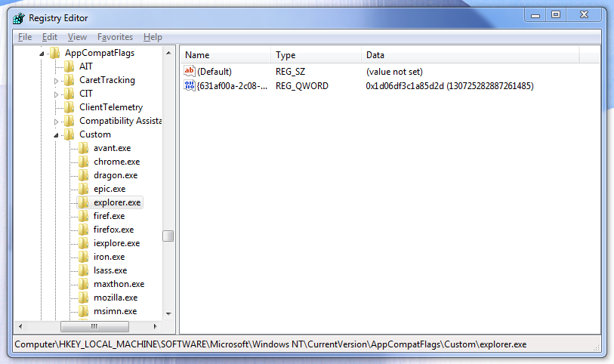Click the ClientTelemetry folder icon
Image resolution: width=614 pixels, height=364 pixels.
tap(69, 106)
